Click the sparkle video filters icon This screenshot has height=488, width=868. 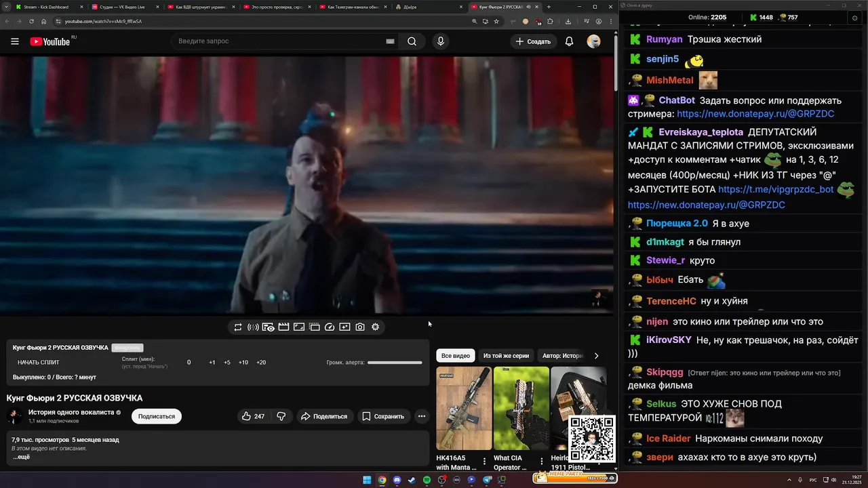coord(344,327)
